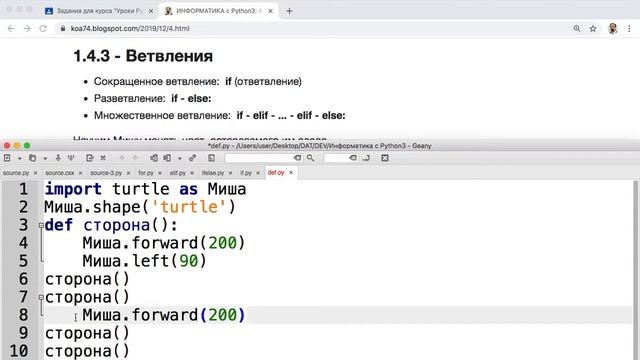Switch to the for.py tab
Viewport: 640px width, 360px height.
coord(146,173)
